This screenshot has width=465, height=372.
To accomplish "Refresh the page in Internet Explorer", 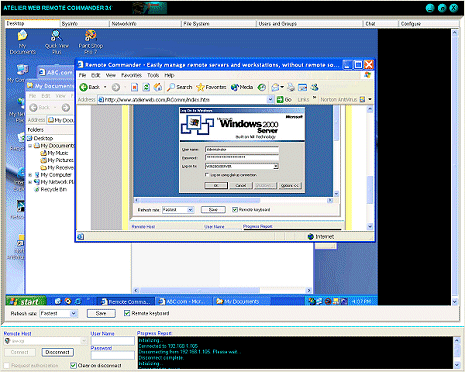I will [x=146, y=87].
